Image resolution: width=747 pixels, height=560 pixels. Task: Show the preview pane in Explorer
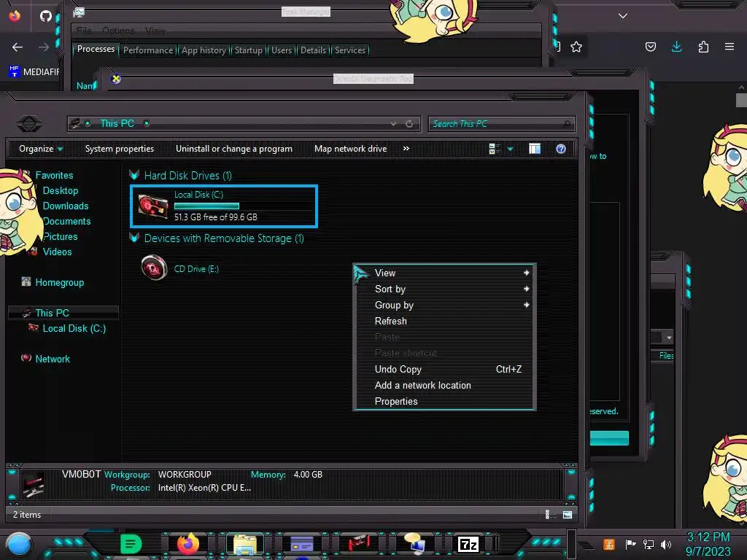535,149
